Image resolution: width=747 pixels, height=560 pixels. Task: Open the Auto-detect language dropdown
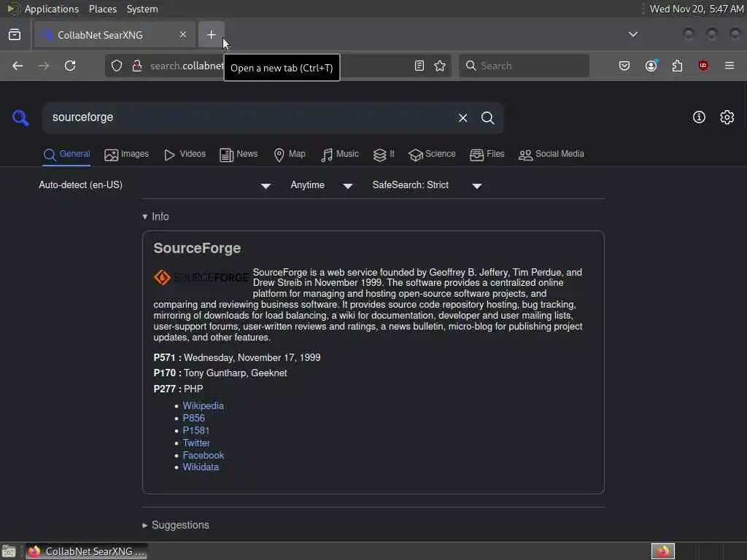click(155, 185)
